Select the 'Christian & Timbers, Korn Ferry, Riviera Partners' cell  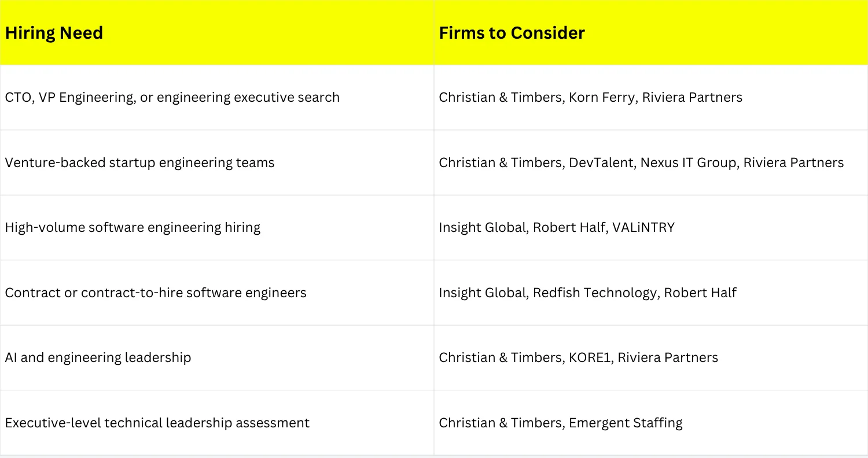(x=651, y=97)
